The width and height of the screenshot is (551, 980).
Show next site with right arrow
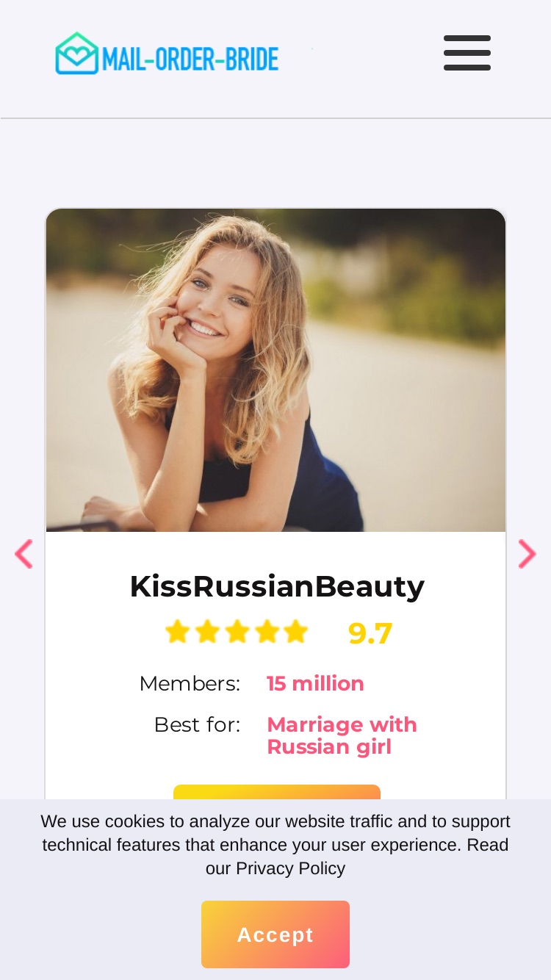click(527, 554)
